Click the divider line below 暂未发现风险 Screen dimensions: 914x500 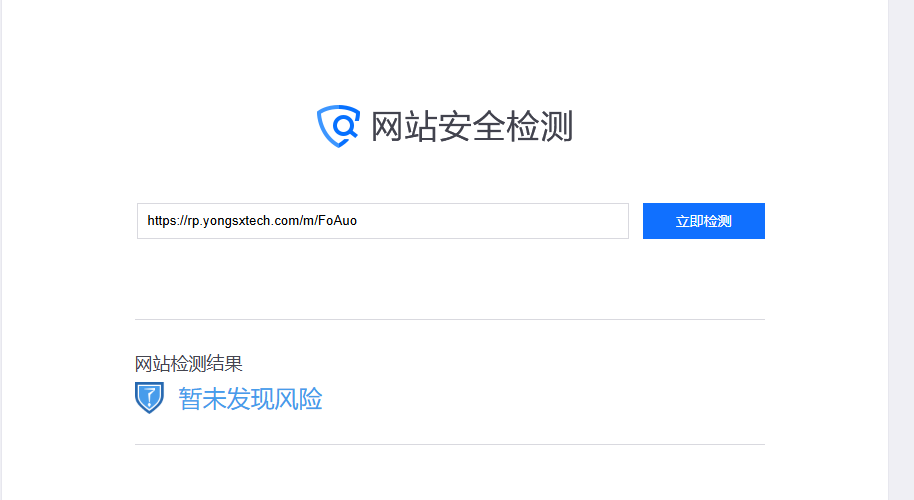coord(449,445)
